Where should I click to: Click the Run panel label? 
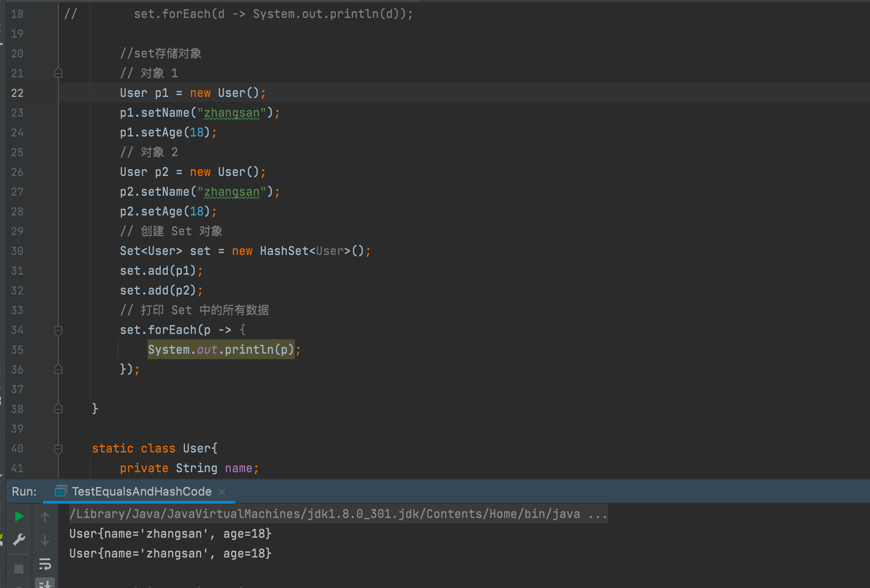[24, 492]
